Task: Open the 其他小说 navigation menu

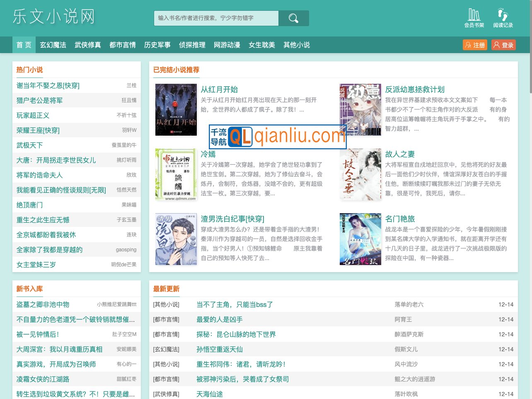Action: 297,45
